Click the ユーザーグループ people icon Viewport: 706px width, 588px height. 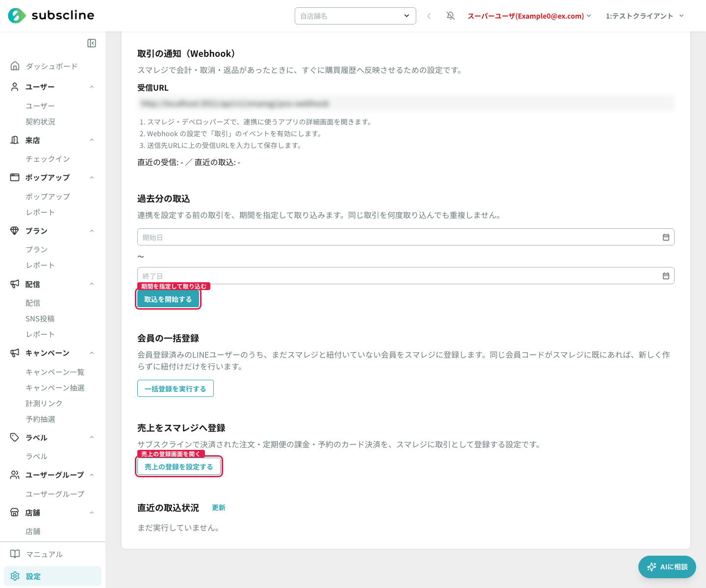coord(15,475)
